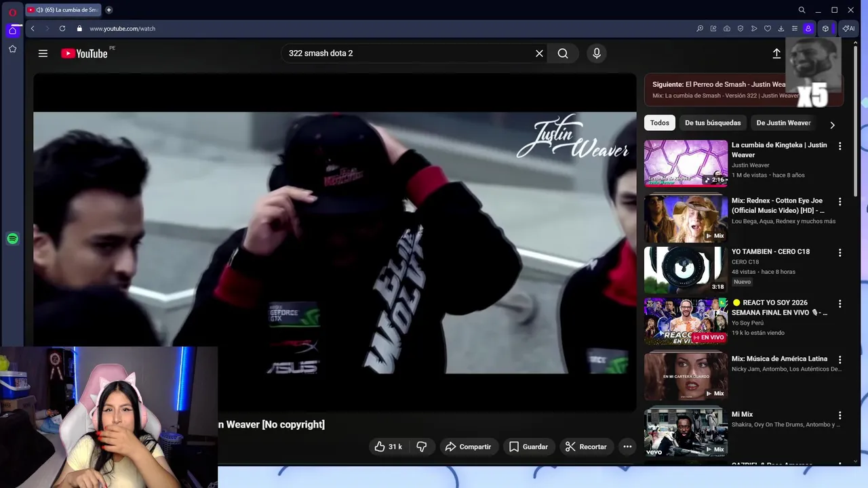This screenshot has width=868, height=488.
Task: Reload the current YouTube page
Action: (62, 28)
